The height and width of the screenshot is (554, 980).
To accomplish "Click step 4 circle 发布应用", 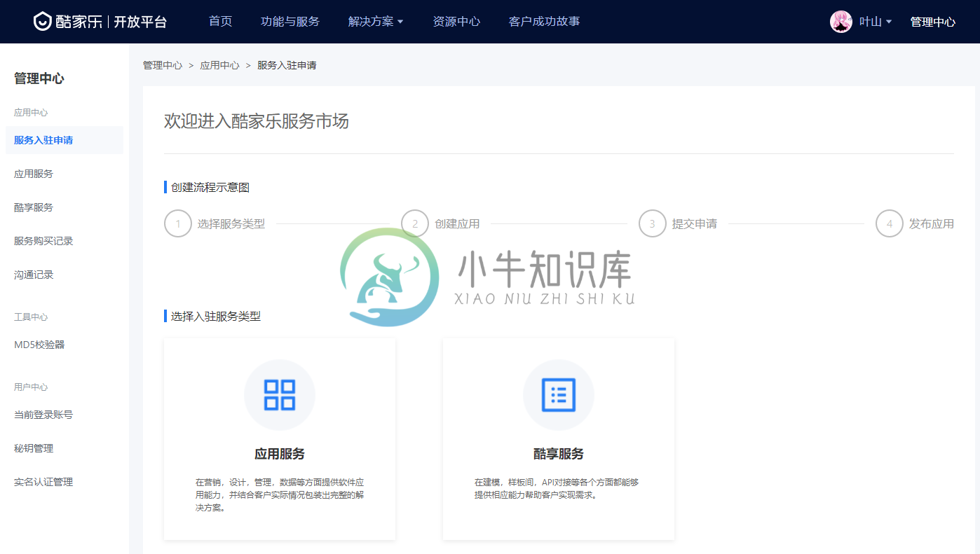I will 890,224.
